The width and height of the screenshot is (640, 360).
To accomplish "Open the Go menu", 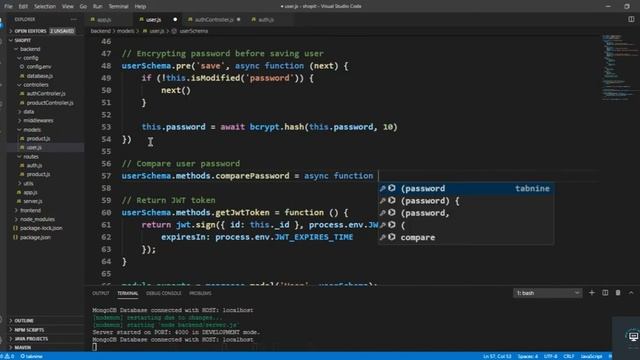I will [x=83, y=7].
